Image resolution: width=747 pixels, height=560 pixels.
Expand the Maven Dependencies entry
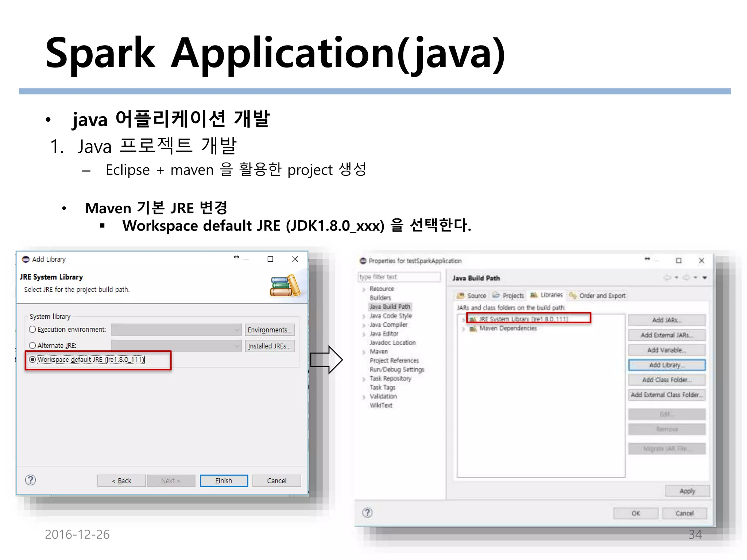463,329
